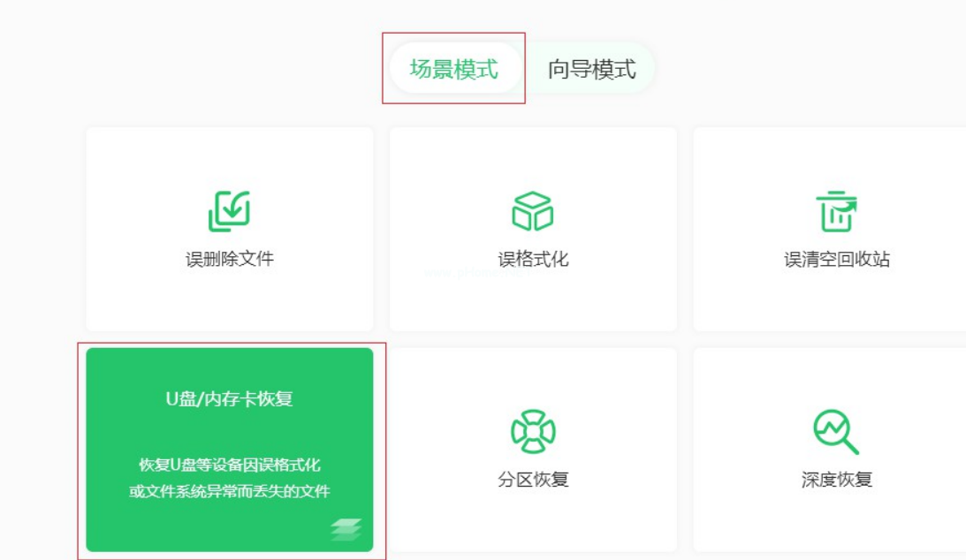Click the 恢复U盘等设备因误格式化 description line
The width and height of the screenshot is (966, 560).
click(x=229, y=465)
